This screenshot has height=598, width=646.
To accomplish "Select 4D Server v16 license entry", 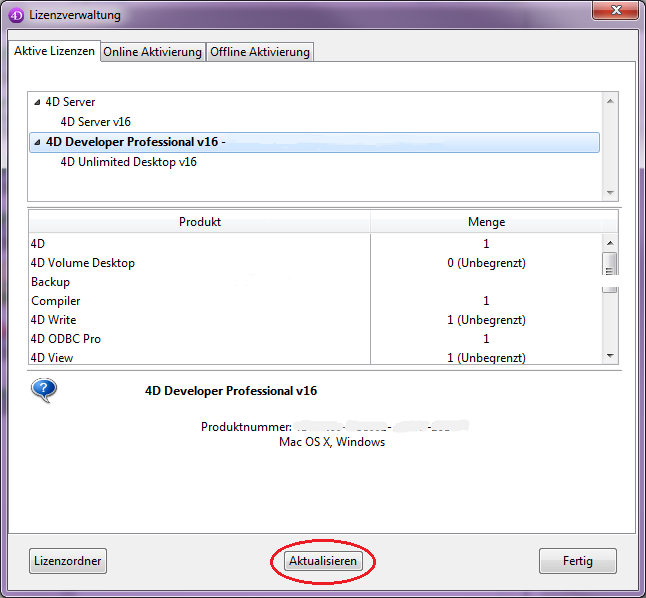I will 96,122.
